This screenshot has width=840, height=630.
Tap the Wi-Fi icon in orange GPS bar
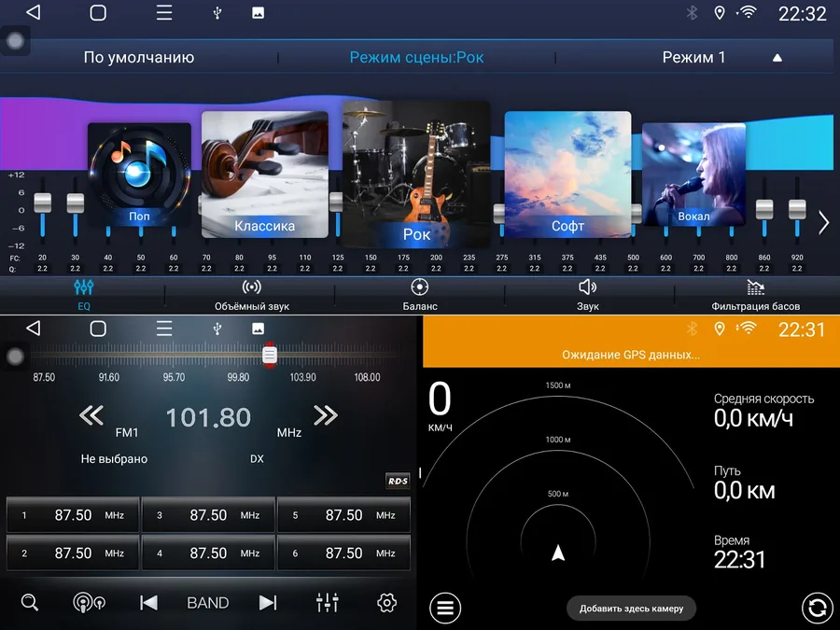tap(748, 328)
